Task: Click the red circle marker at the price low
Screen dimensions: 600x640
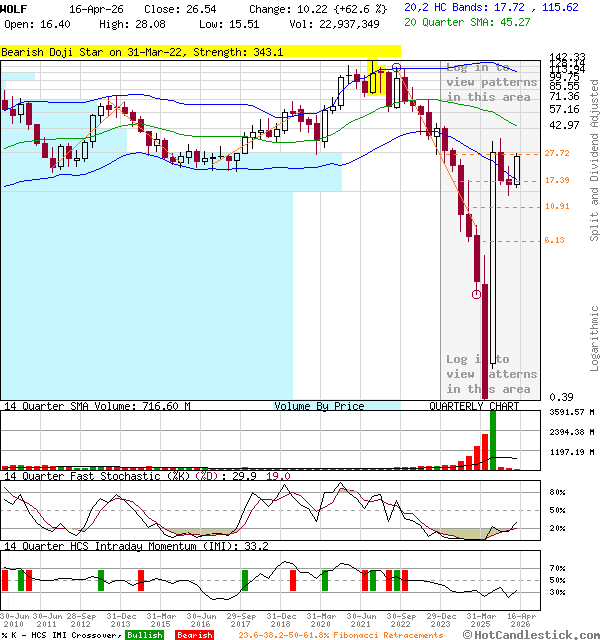Action: pos(476,294)
